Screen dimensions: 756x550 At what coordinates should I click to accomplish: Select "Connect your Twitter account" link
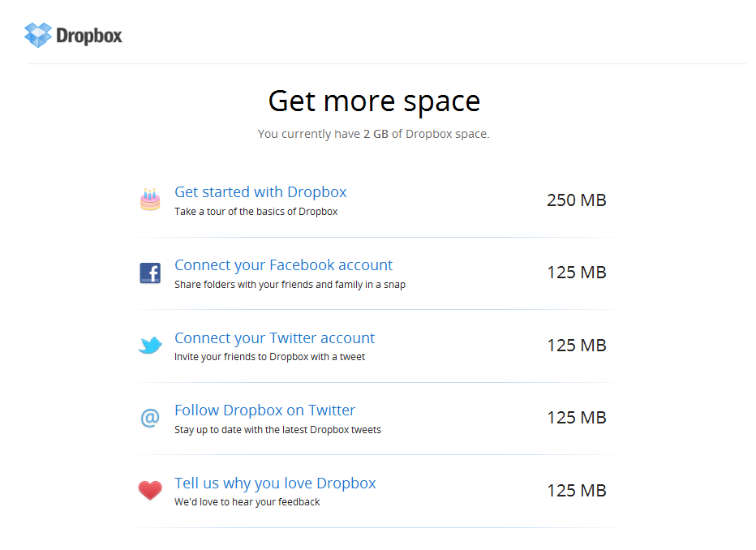pos(274,338)
